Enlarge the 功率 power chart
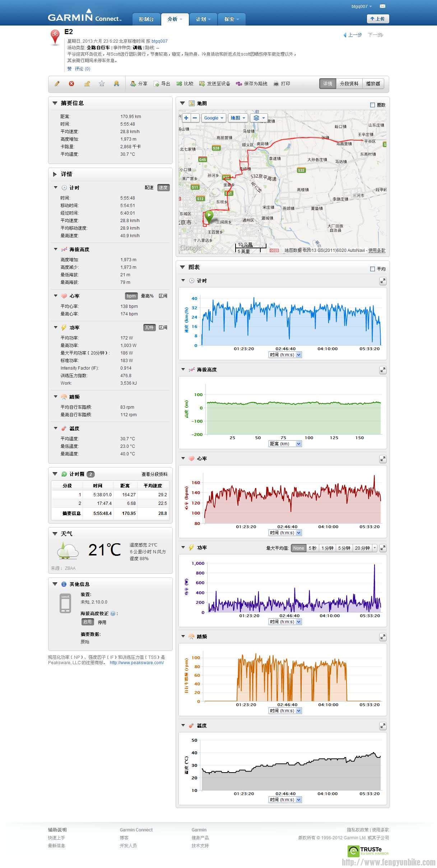Screen dimensions: 437x868 pos(383,548)
